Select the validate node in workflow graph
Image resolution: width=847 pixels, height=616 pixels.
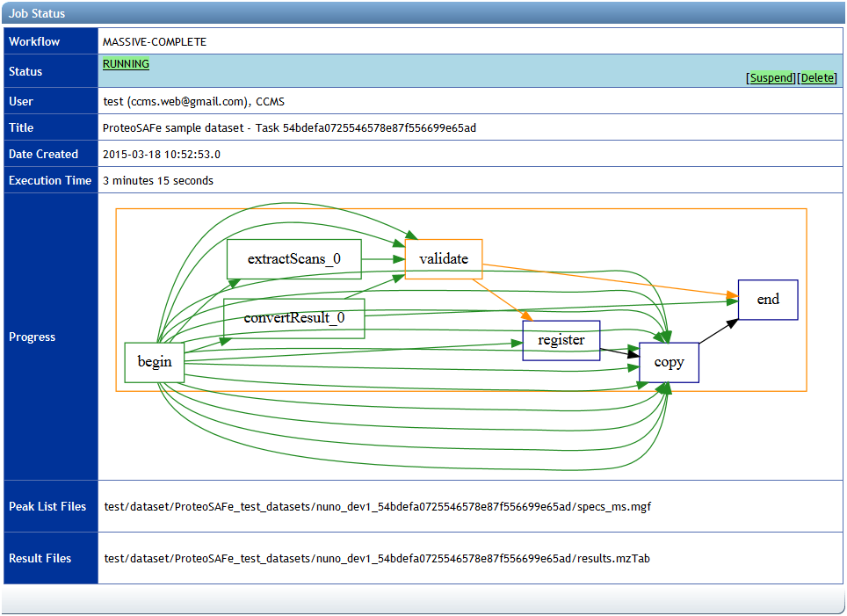pos(443,257)
